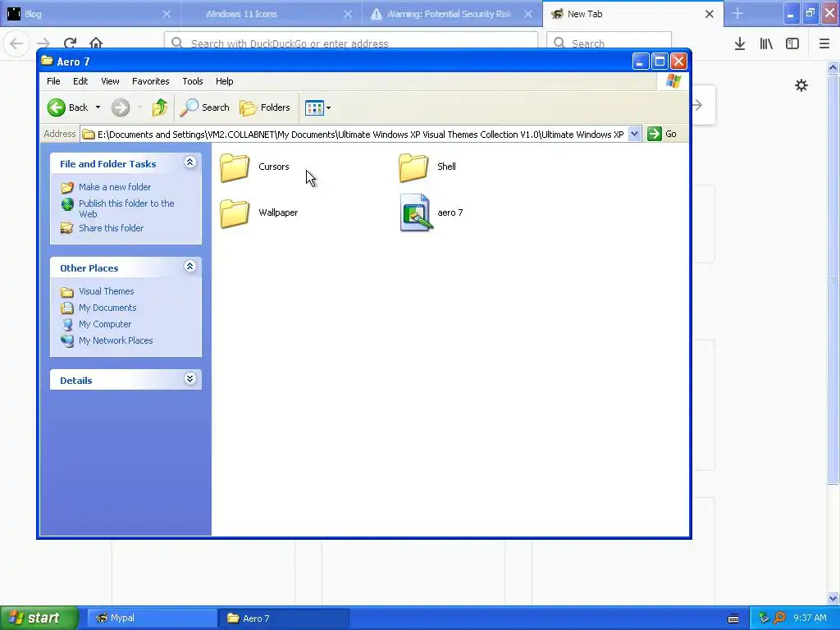
Task: Select the Cursors folder icon
Action: pos(235,167)
